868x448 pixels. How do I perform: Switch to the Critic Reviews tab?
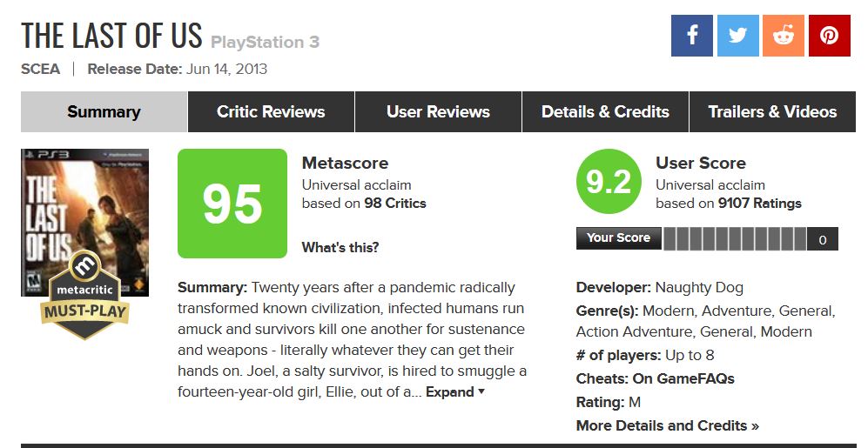tap(271, 112)
